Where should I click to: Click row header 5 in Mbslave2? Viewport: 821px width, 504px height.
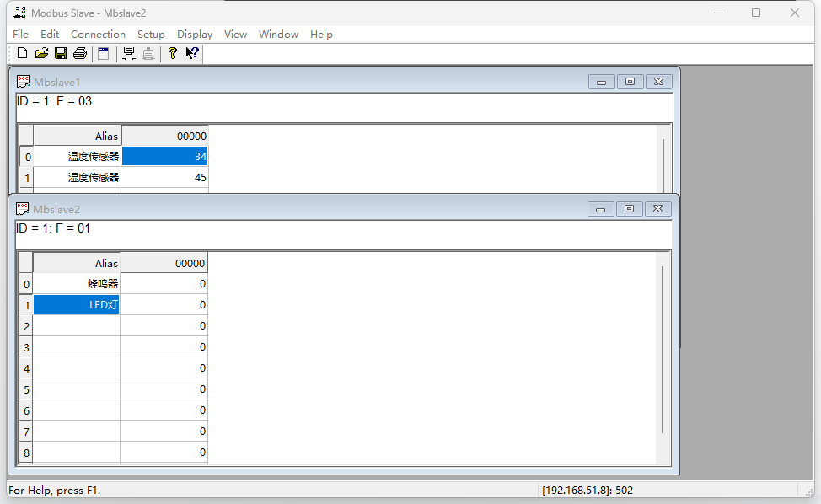pyautogui.click(x=26, y=389)
